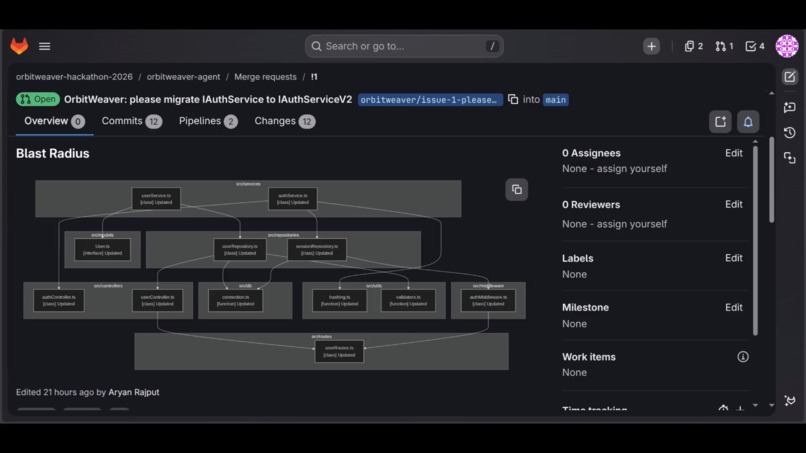Switch to the Overview tab
The height and width of the screenshot is (453, 806).
(54, 121)
